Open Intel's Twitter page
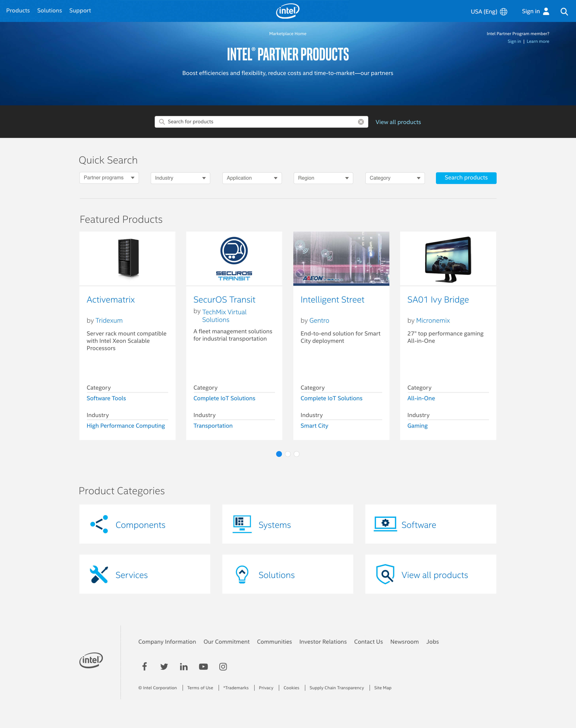The image size is (576, 728). point(164,667)
